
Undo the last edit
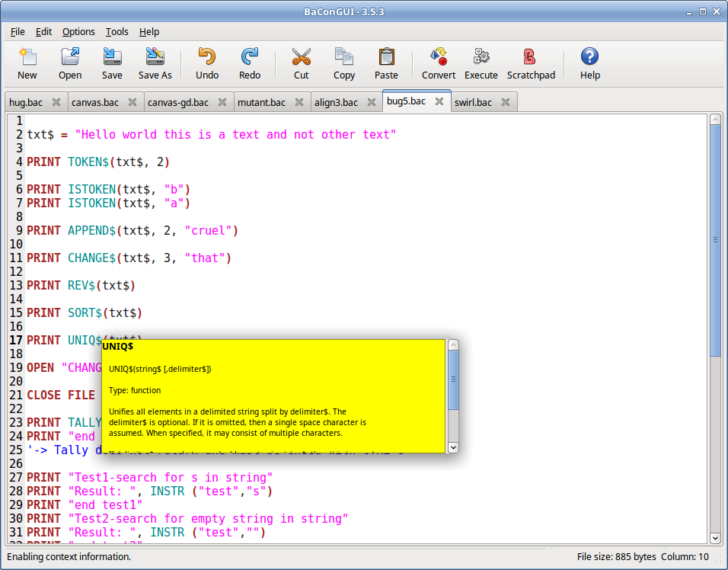[207, 63]
